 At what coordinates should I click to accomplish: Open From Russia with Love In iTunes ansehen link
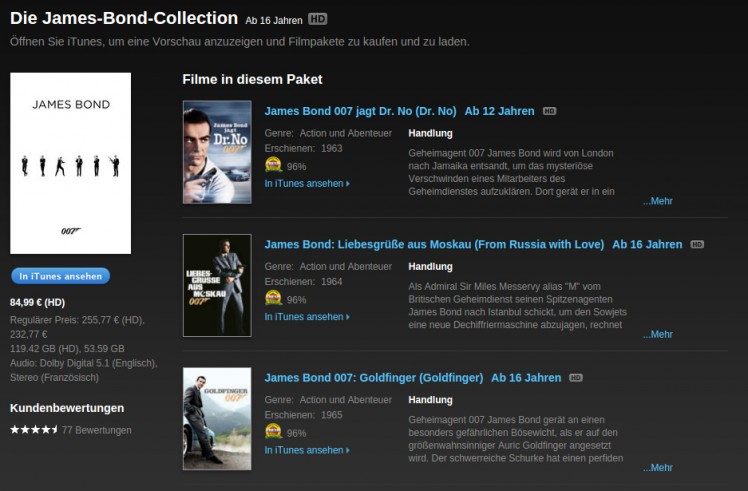coord(306,317)
